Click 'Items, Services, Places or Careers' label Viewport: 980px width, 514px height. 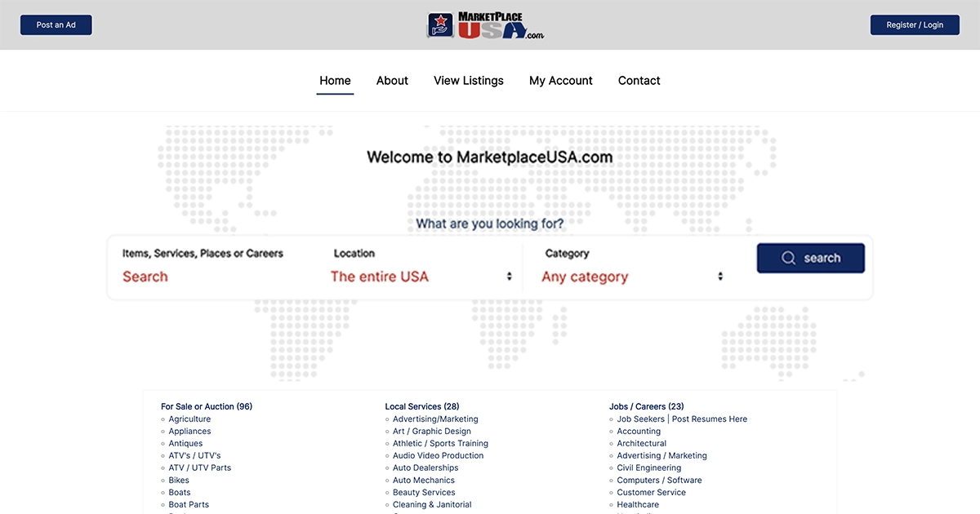(203, 254)
